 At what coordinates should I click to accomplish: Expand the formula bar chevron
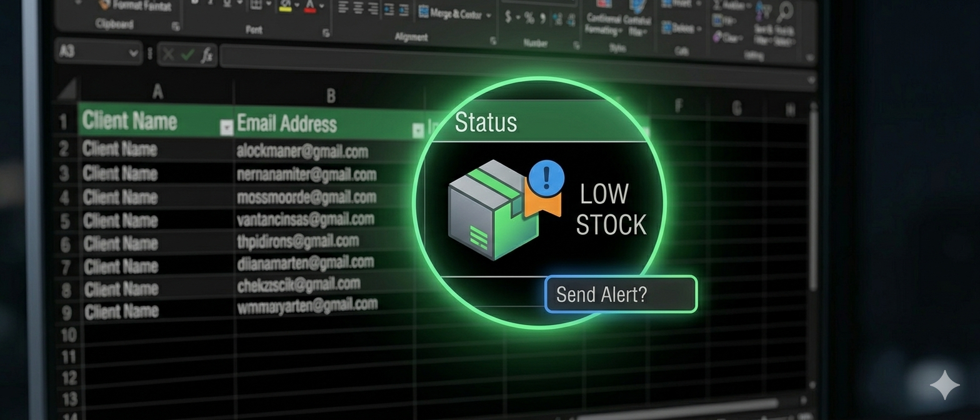(x=811, y=79)
